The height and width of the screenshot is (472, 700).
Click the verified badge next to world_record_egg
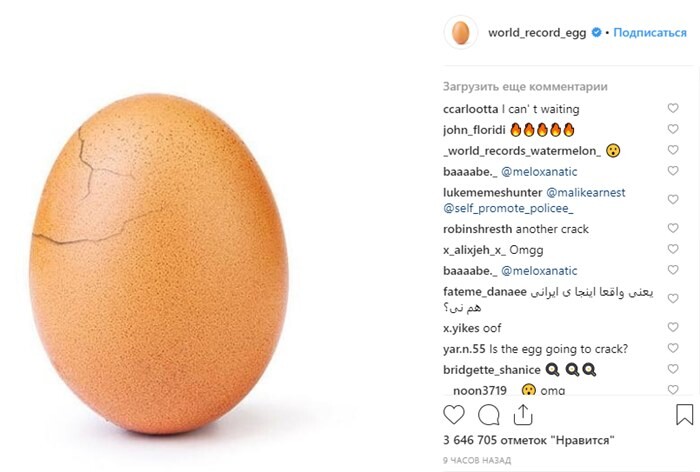pyautogui.click(x=596, y=32)
